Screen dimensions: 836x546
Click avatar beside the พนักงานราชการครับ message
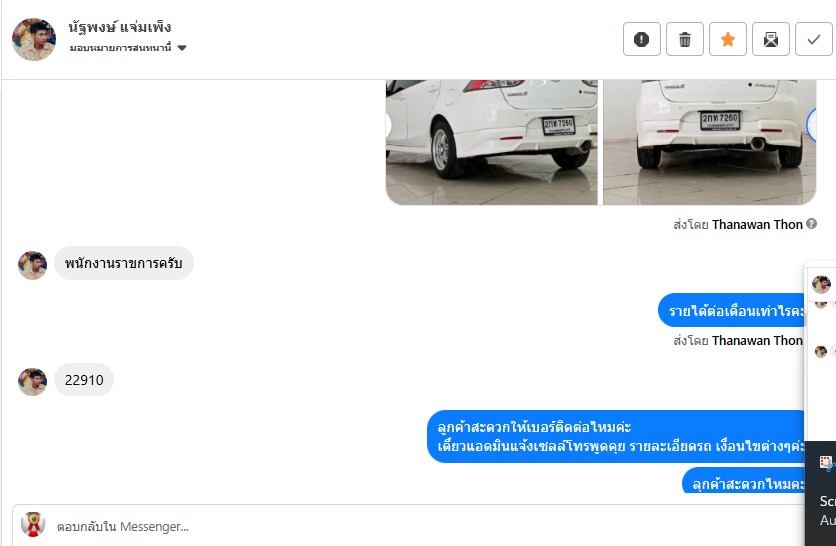33,265
